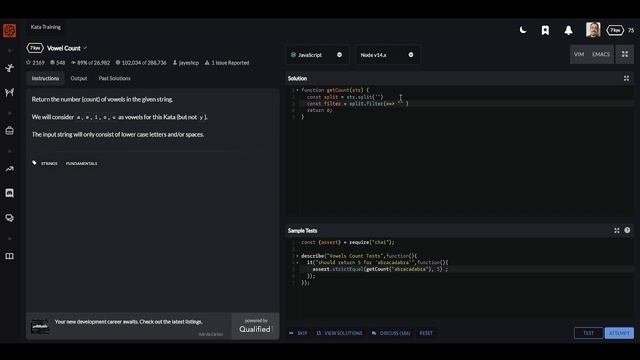Click the 102,034 of 288,736 completions stat
Viewport: 640px width, 360px height.
pos(141,63)
